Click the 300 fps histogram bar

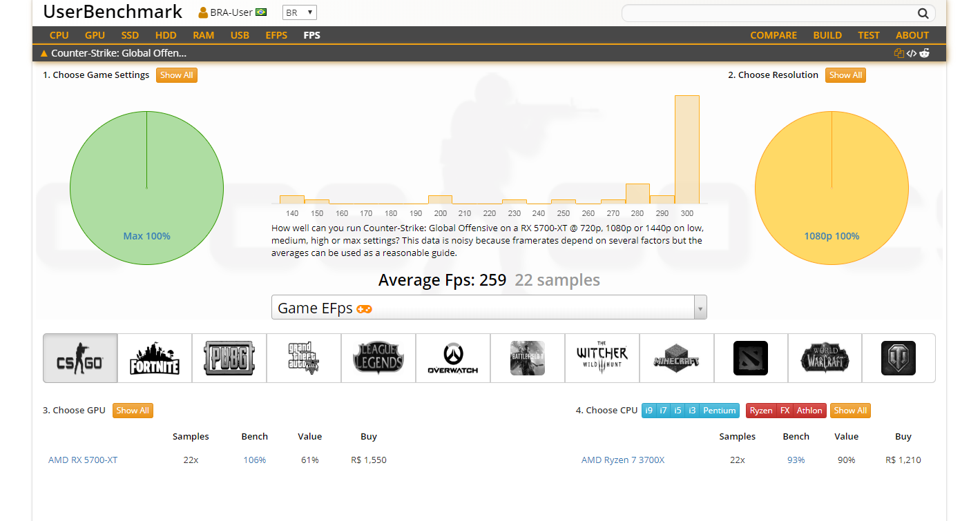[687, 150]
